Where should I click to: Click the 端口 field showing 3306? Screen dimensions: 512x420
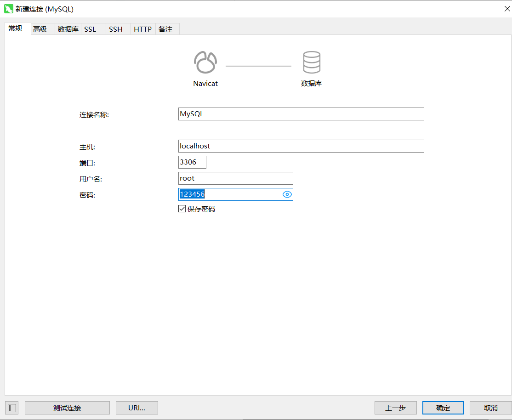pyautogui.click(x=192, y=162)
